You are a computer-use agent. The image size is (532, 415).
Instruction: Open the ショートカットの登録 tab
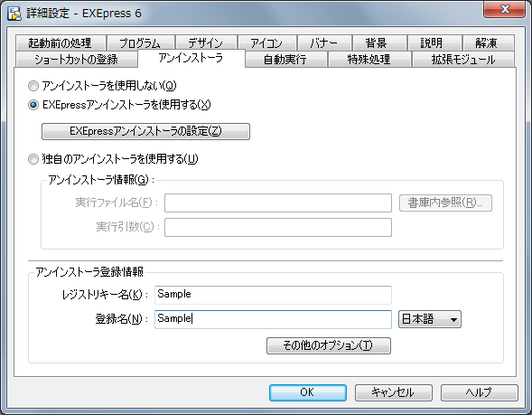click(x=77, y=60)
